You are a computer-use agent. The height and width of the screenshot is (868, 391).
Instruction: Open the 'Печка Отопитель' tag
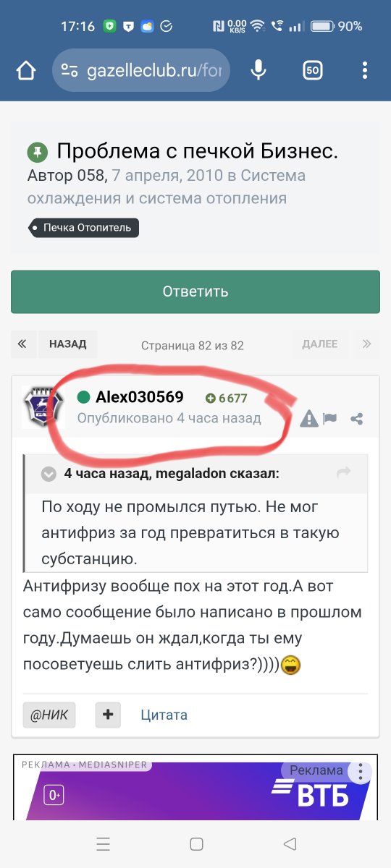pos(84,228)
